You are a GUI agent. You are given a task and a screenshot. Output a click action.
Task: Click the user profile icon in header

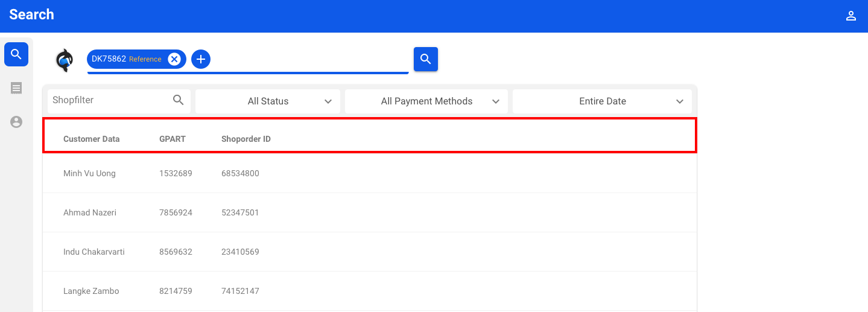(x=851, y=16)
